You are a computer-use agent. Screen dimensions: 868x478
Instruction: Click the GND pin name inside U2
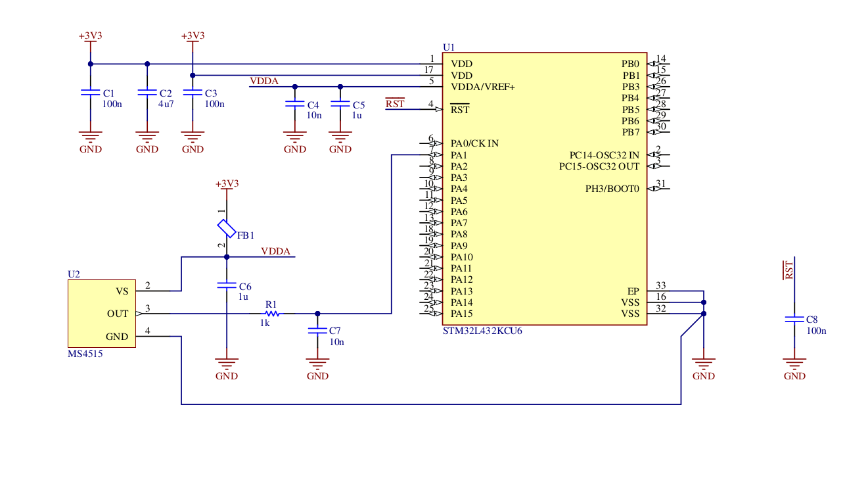coord(118,337)
